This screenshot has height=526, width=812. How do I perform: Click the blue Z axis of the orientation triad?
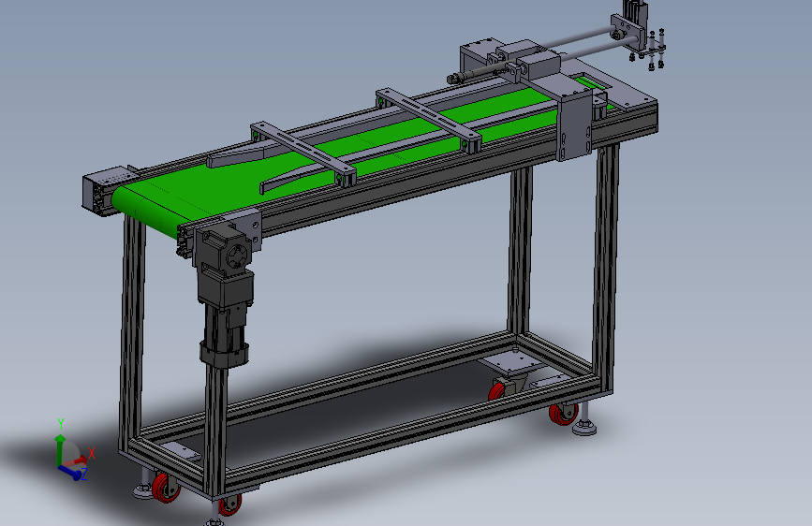pyautogui.click(x=70, y=472)
